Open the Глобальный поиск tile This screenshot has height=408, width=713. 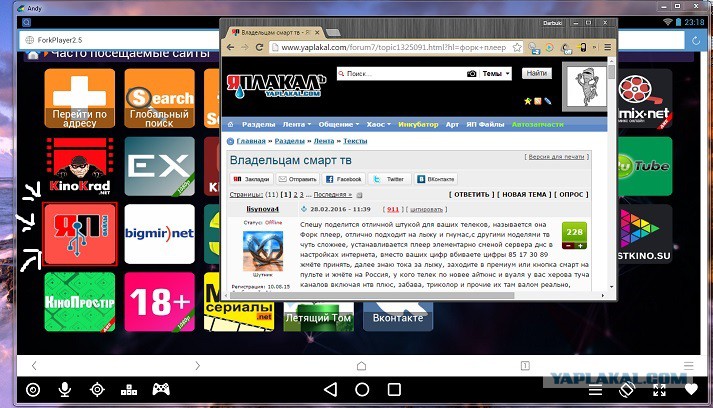pos(159,98)
